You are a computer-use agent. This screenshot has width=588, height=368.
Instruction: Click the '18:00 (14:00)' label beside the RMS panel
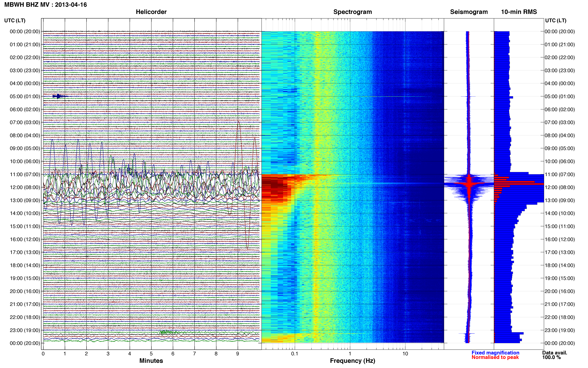pos(560,265)
